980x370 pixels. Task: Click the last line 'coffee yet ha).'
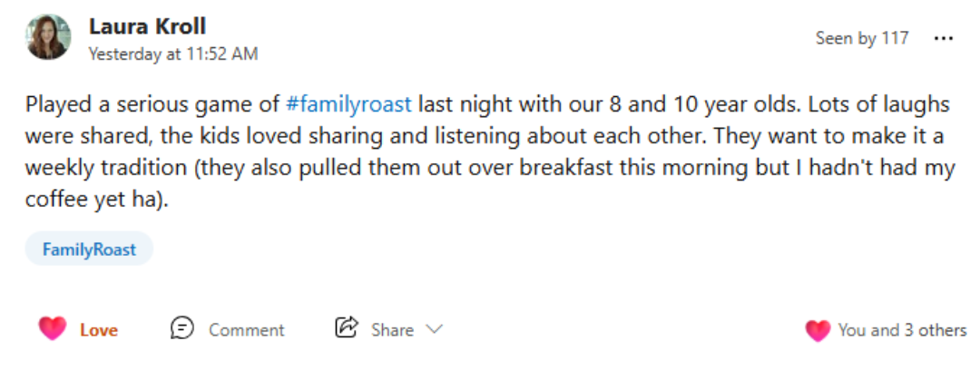97,200
